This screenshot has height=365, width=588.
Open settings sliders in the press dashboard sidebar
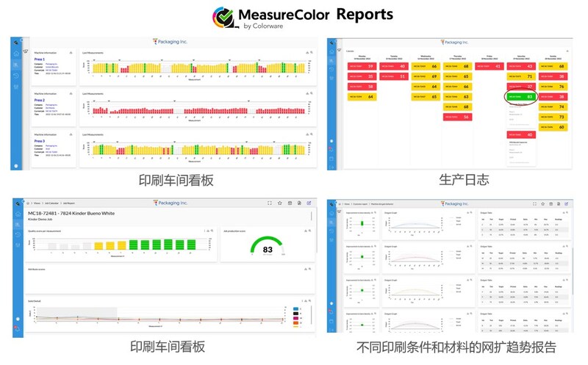tap(16, 87)
